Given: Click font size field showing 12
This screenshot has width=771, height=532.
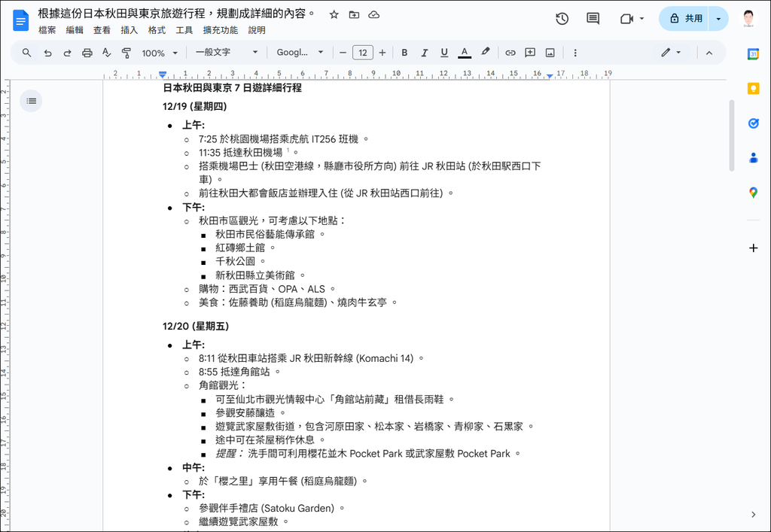Looking at the screenshot, I should click(x=363, y=53).
